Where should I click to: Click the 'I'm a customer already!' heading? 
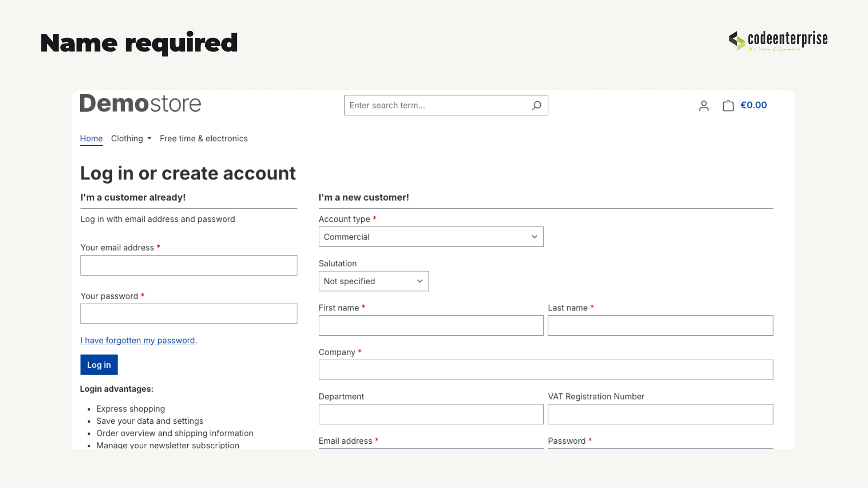tap(133, 197)
